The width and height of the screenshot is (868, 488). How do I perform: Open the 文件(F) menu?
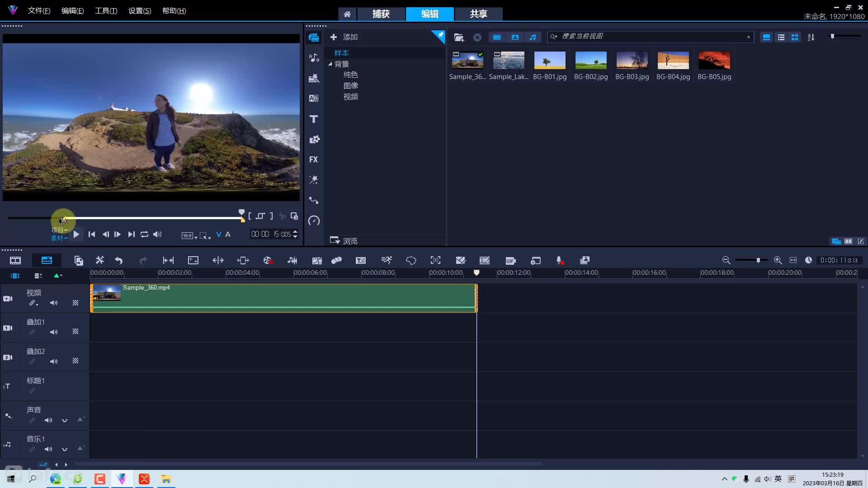39,11
